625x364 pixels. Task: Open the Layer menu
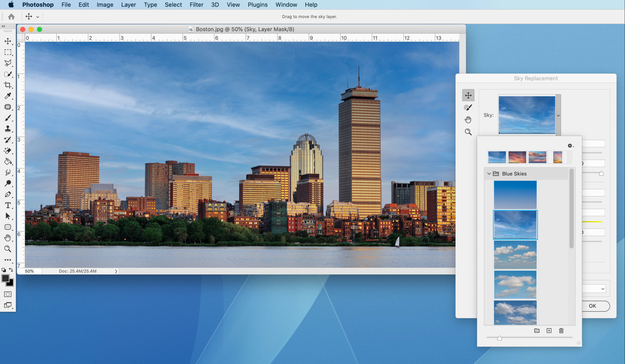click(128, 5)
